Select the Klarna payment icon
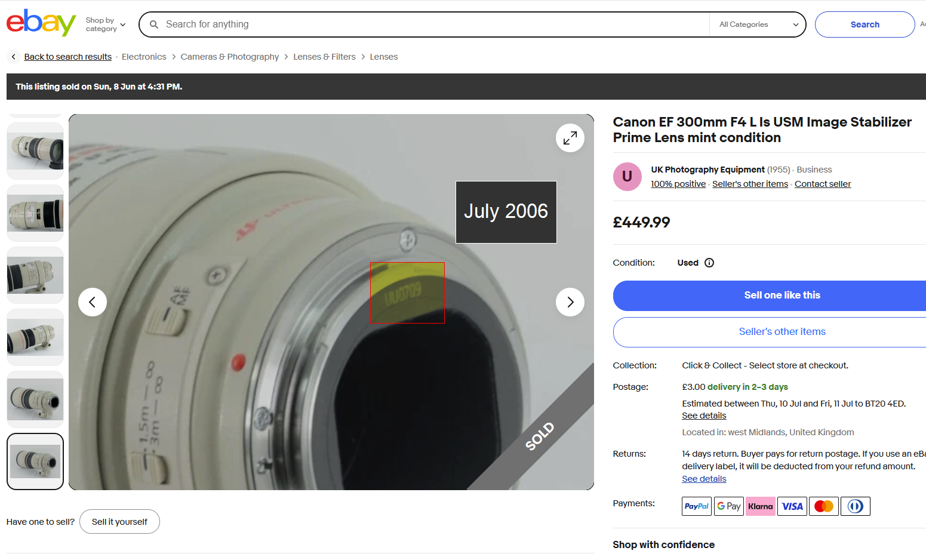 tap(761, 506)
